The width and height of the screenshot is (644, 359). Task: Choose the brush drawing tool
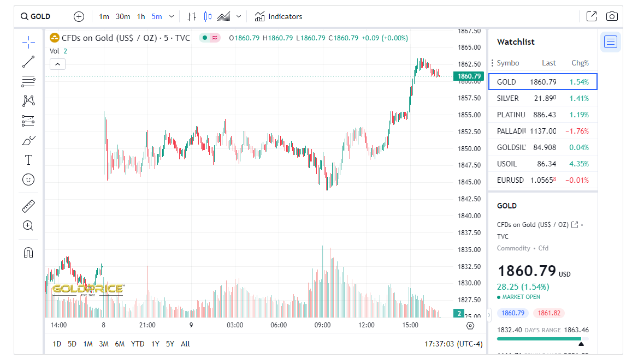click(x=28, y=141)
